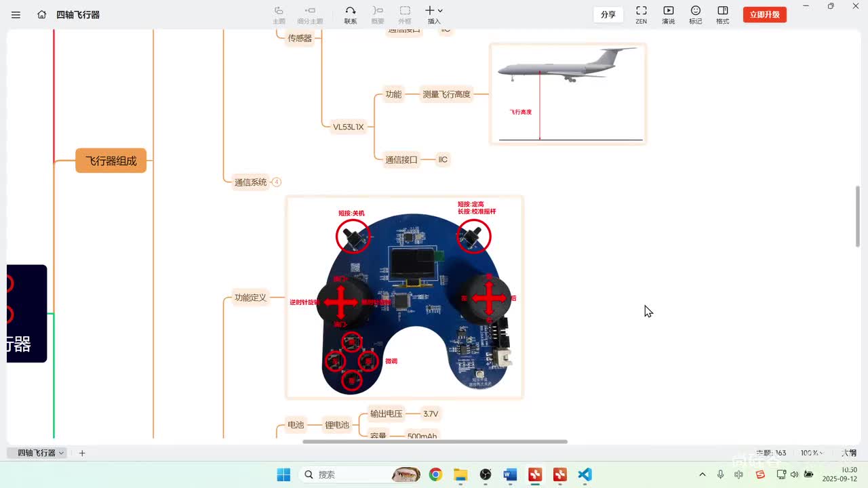868x488 pixels.
Task: Click the 主题 topic toolbar icon
Action: pos(279,15)
